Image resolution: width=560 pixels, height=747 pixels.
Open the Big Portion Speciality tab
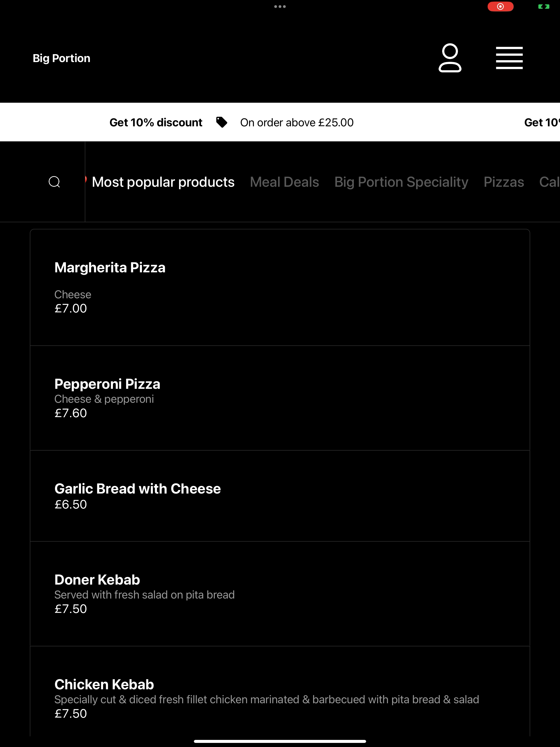click(x=401, y=182)
